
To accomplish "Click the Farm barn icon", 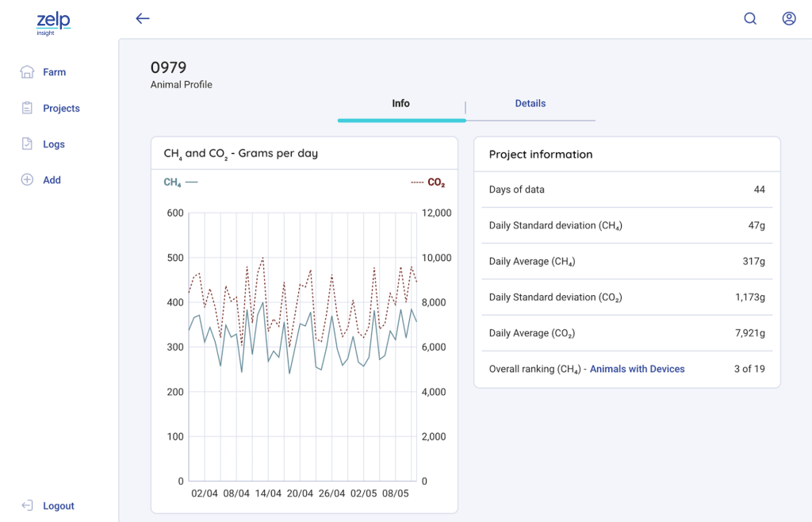I will (x=27, y=72).
